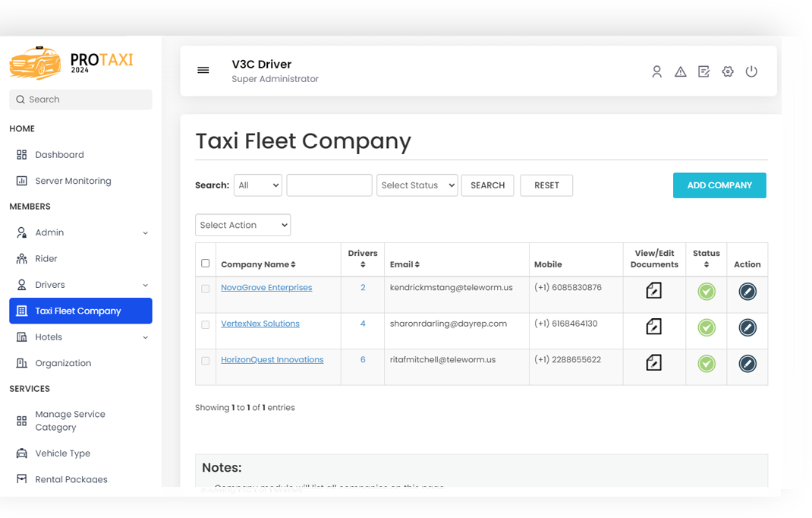The height and width of the screenshot is (518, 812).
Task: Open drivers count 4 for VertexNex
Action: [363, 324]
